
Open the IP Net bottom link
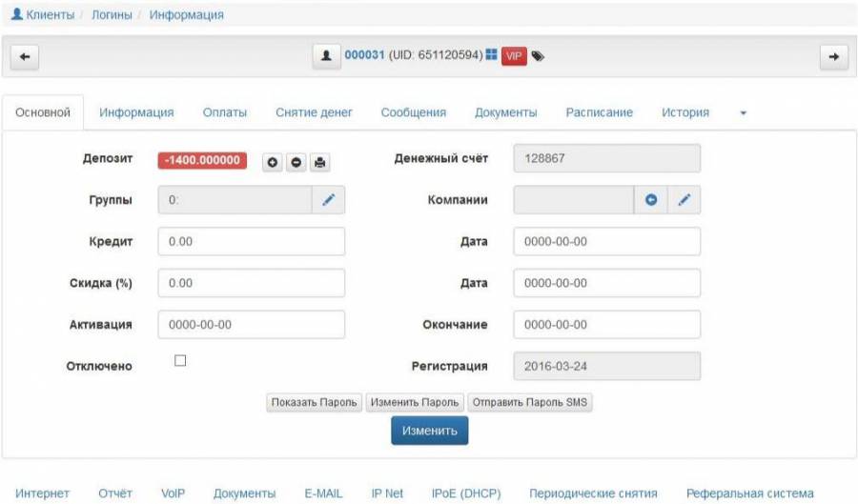tap(387, 494)
